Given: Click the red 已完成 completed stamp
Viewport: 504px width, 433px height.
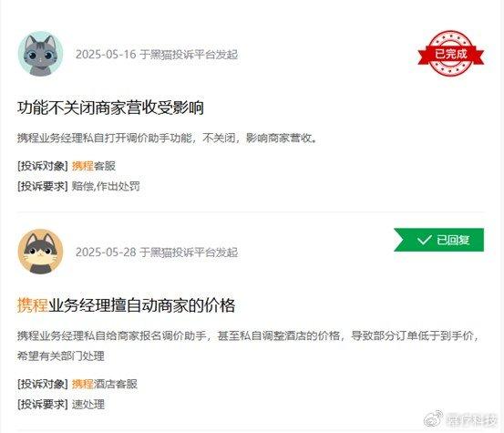Looking at the screenshot, I should [451, 54].
